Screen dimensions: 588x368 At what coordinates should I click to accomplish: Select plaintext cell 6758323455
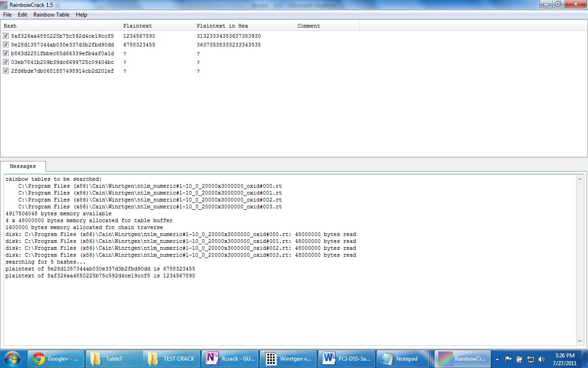[139, 45]
